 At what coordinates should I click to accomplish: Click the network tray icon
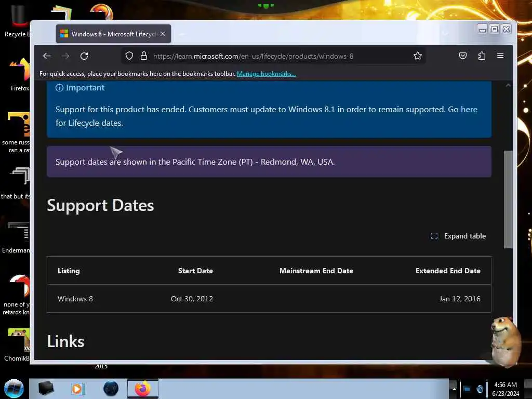(x=467, y=389)
